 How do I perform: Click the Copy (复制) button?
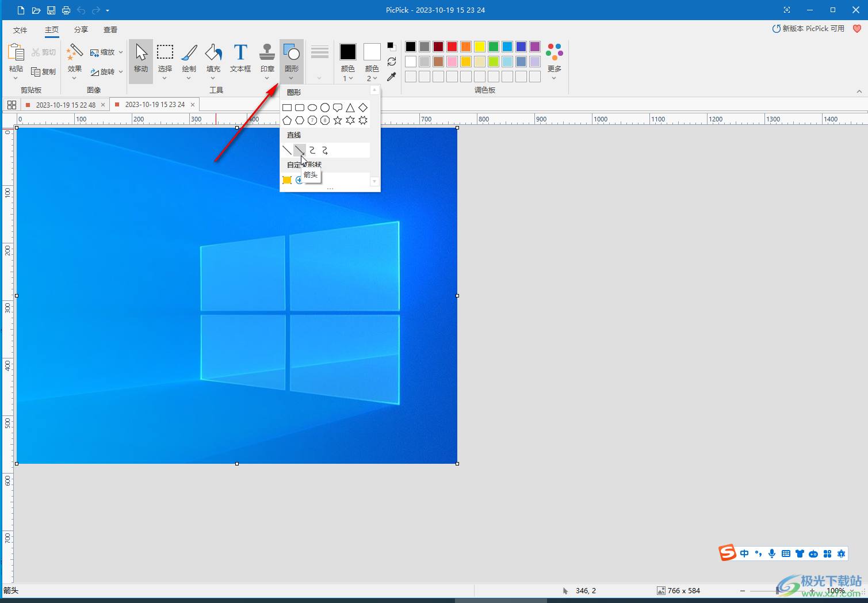[x=44, y=72]
